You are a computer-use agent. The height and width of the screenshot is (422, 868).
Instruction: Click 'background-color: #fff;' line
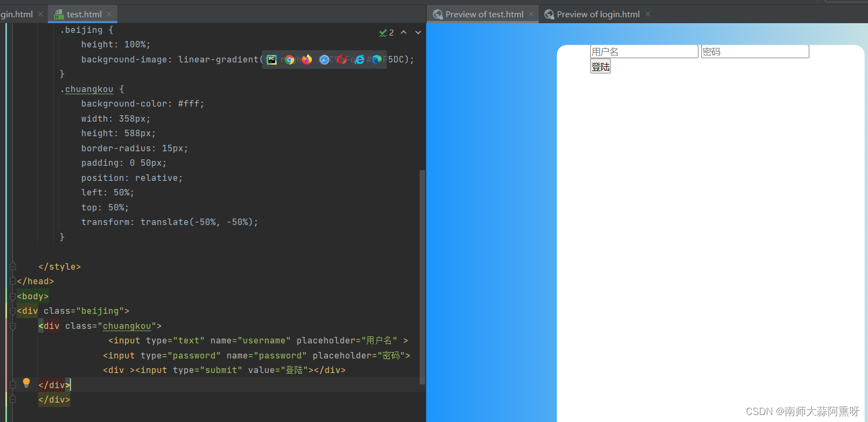(x=143, y=104)
